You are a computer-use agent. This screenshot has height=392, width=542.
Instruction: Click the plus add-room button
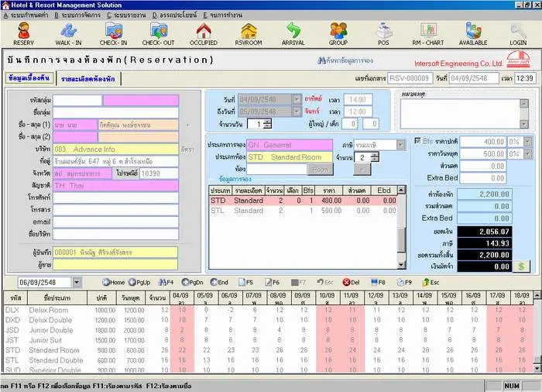pos(362,169)
